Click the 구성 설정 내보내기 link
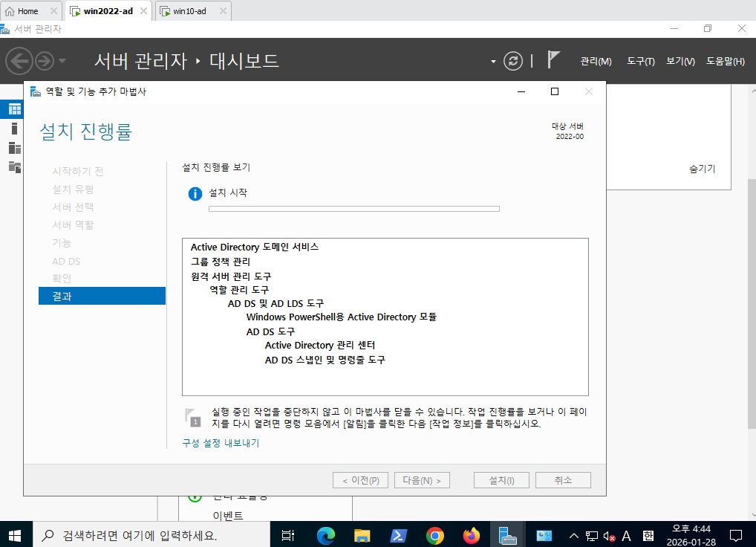756x547 pixels. tap(221, 443)
